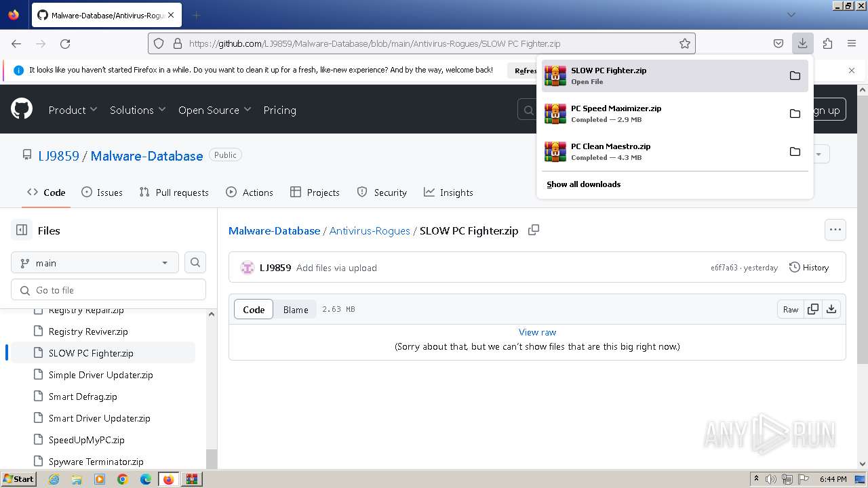Expand the Product menu
Viewport: 868px width, 488px height.
pyautogui.click(x=73, y=110)
